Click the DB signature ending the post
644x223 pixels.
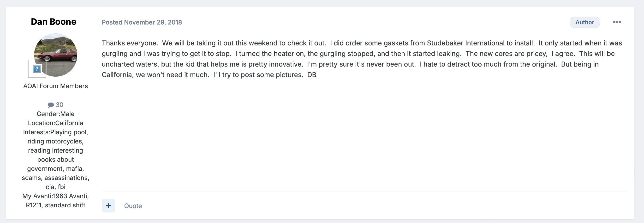[311, 75]
